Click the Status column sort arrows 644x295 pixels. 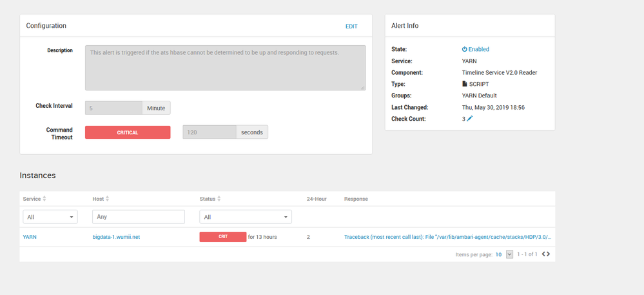click(219, 199)
